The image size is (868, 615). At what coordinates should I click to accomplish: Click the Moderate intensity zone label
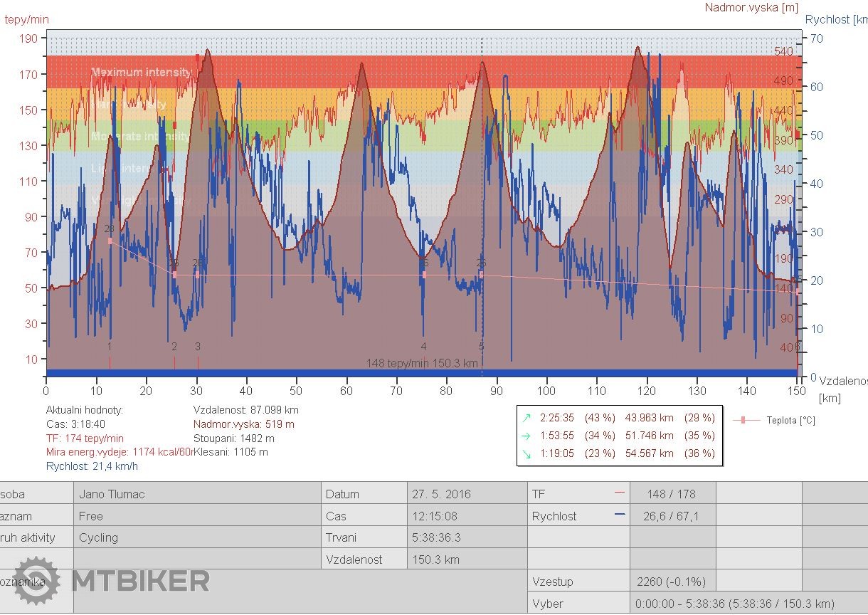[x=141, y=136]
